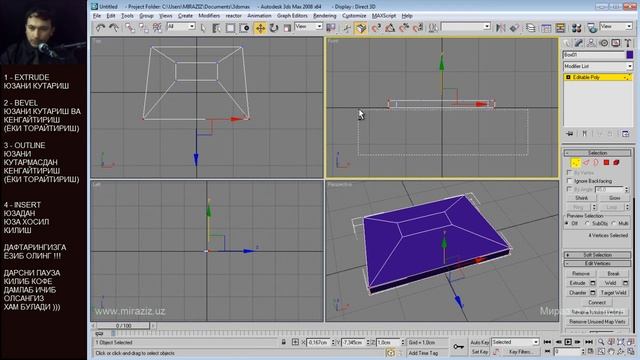This screenshot has width=640, height=360.
Task: Open the Modifiers menu
Action: pos(209,16)
